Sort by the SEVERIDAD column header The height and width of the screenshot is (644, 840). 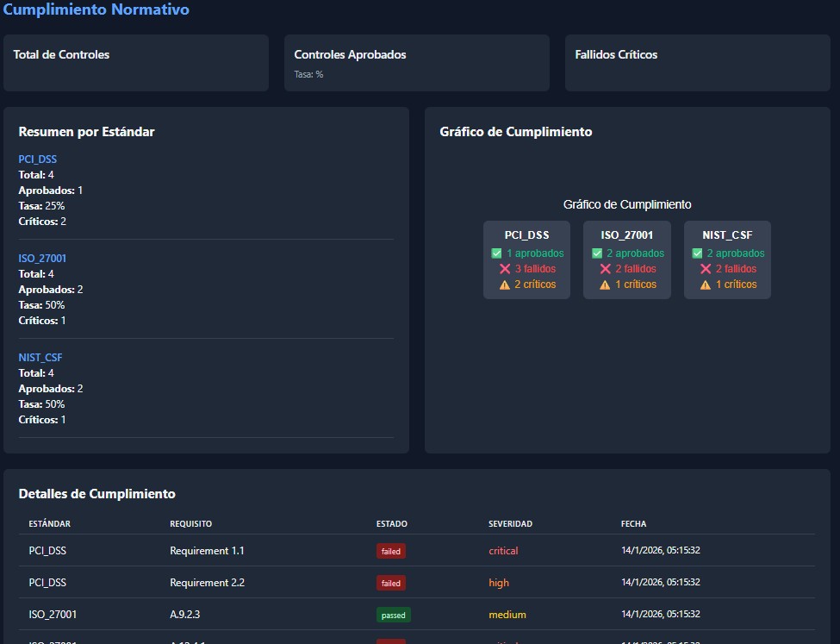510,524
